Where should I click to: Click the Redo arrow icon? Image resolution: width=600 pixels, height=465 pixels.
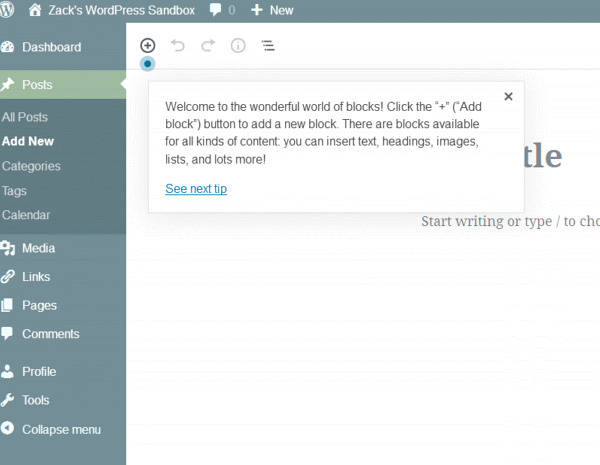(208, 46)
